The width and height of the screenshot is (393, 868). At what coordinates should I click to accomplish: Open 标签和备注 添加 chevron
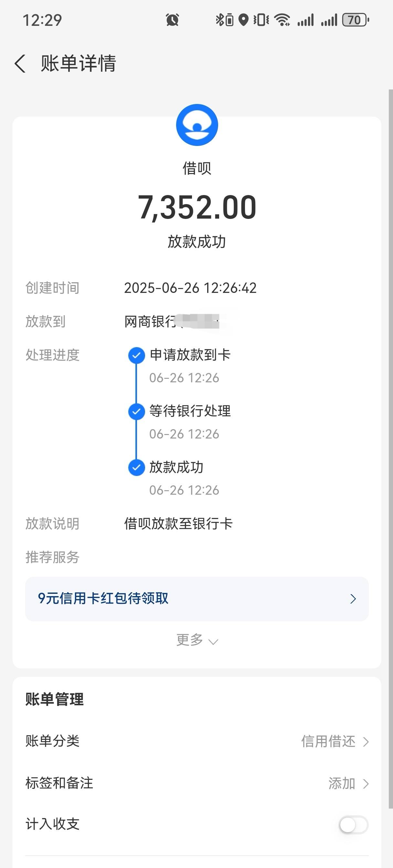(x=366, y=784)
